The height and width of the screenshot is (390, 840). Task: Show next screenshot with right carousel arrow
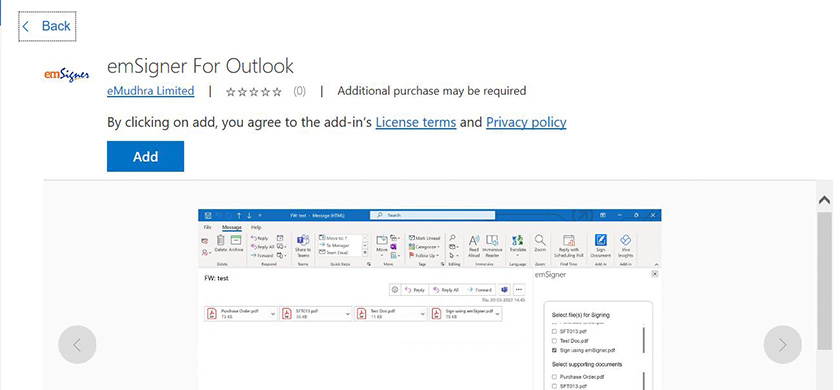783,344
